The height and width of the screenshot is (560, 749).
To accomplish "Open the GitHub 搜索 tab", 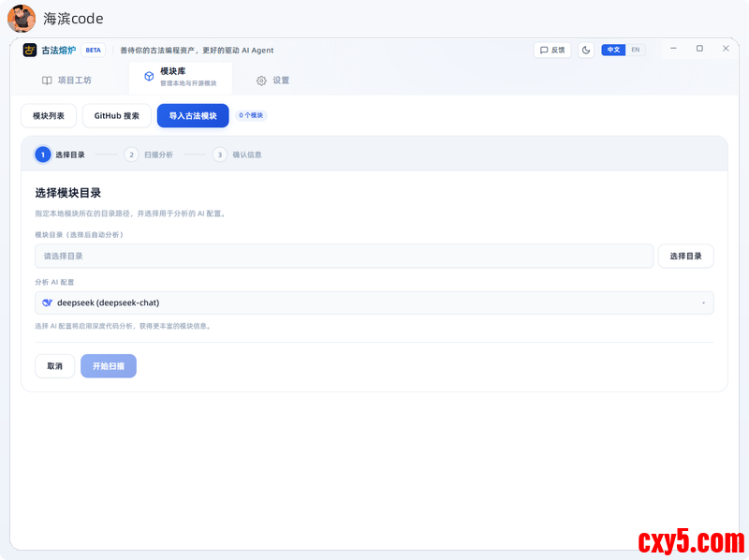I will (x=117, y=116).
